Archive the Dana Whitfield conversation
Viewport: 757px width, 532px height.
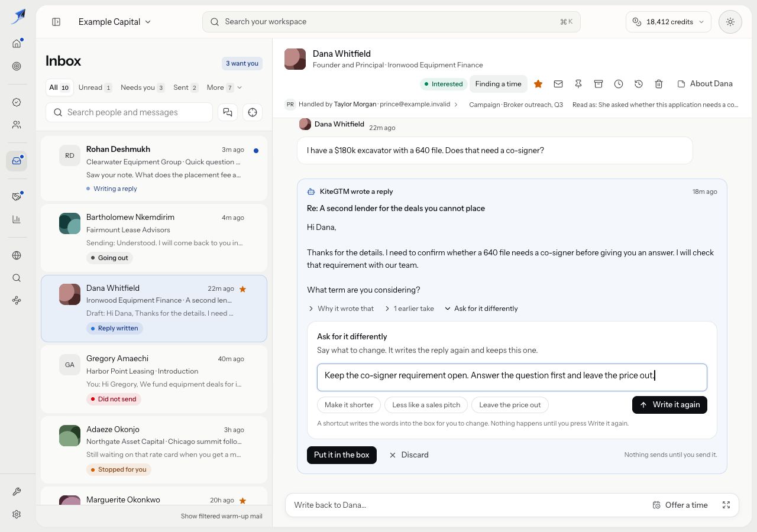(x=599, y=84)
